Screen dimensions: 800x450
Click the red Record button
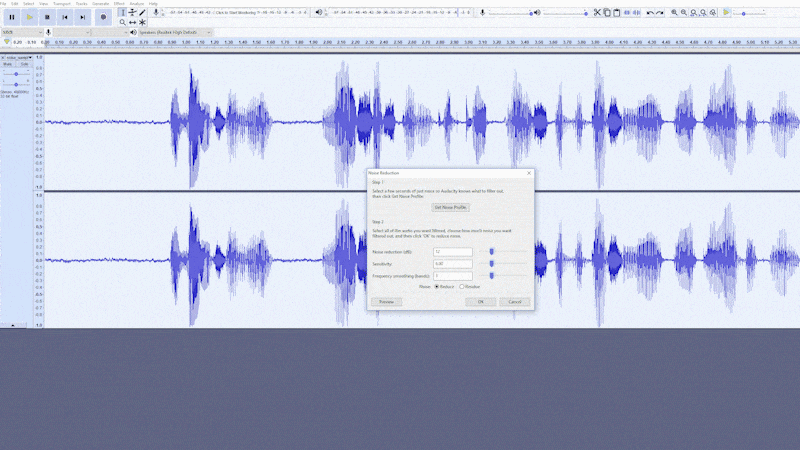point(103,17)
